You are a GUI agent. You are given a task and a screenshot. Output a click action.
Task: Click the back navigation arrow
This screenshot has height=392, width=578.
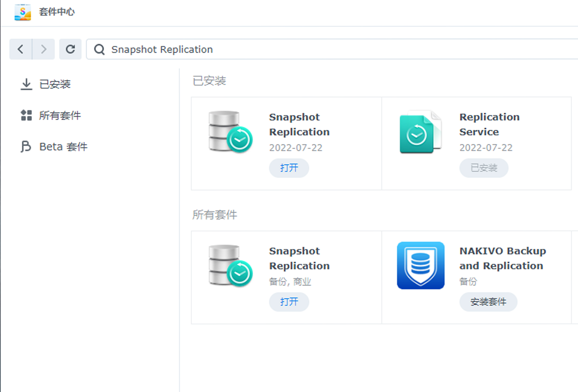coord(21,49)
